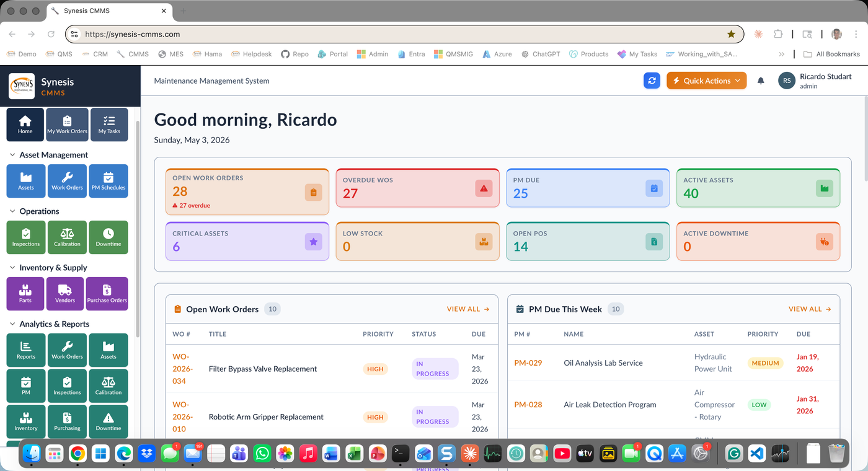Open the Reports analytics tile
This screenshot has height=471, width=868.
pyautogui.click(x=26, y=350)
